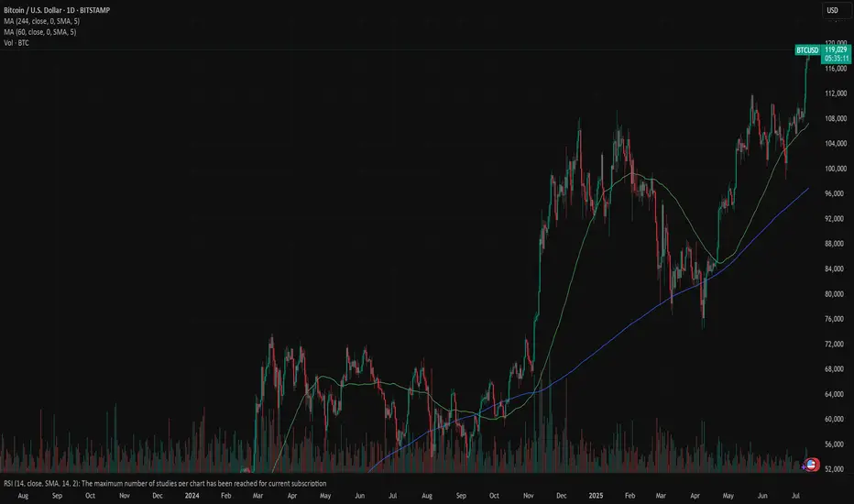Click the 119,029 current price label
Screen dimensions: 854x504
point(836,49)
